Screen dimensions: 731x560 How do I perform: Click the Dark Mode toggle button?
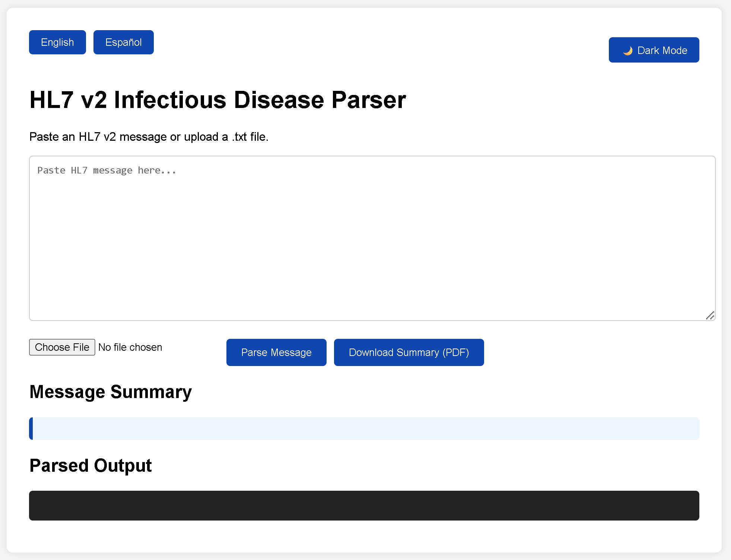tap(654, 50)
